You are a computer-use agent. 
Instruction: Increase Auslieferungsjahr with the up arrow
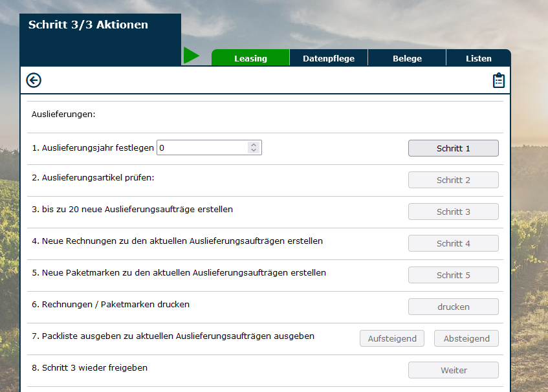254,146
